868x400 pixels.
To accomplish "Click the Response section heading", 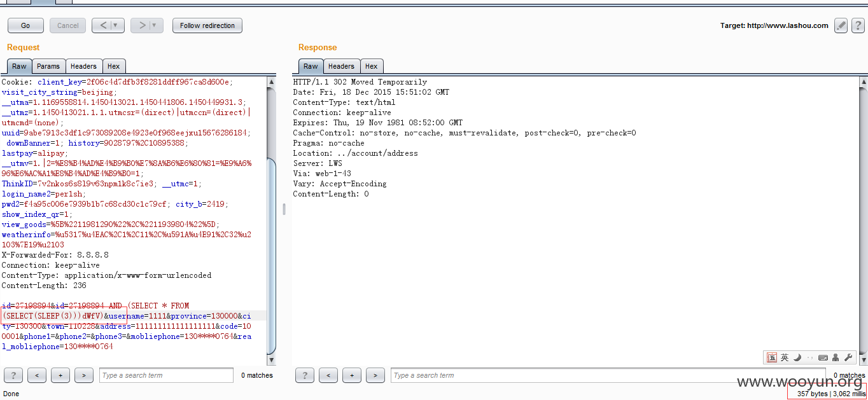I will 318,48.
